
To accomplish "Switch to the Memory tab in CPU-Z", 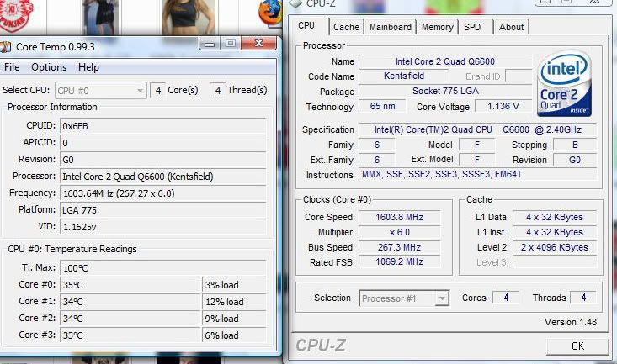I will tap(437, 27).
